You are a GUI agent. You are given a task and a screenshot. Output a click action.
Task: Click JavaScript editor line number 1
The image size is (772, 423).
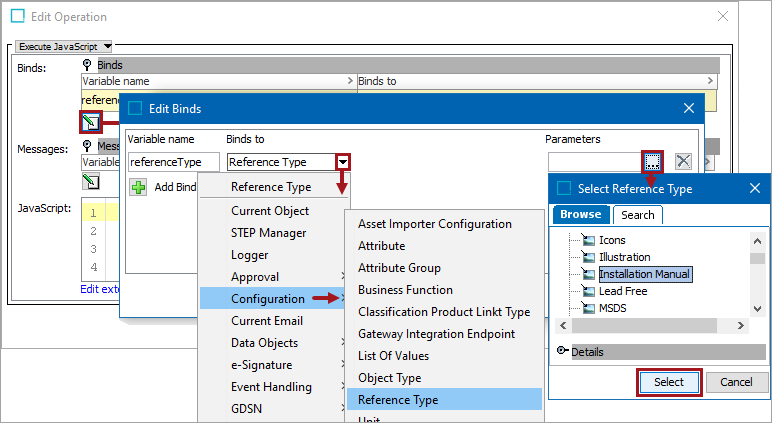tap(94, 213)
